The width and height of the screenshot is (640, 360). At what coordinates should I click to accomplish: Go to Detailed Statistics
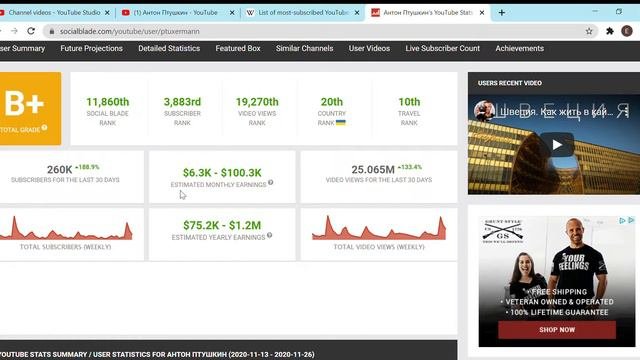(169, 48)
